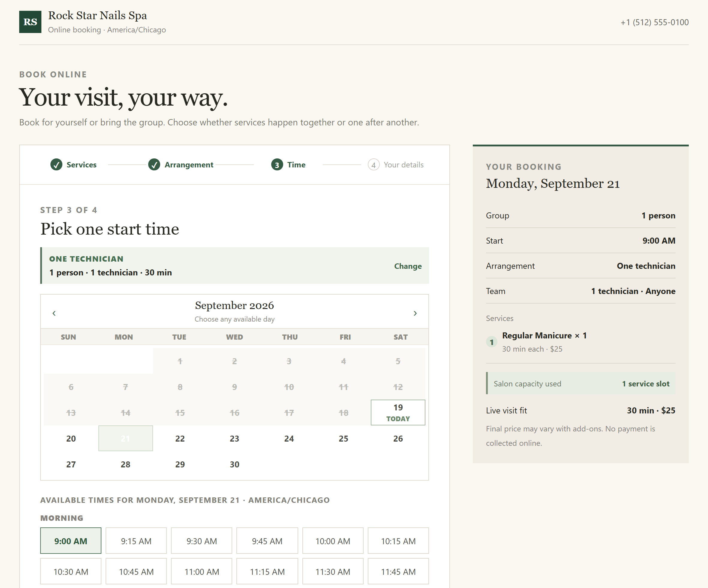Choose Friday September 25

343,438
